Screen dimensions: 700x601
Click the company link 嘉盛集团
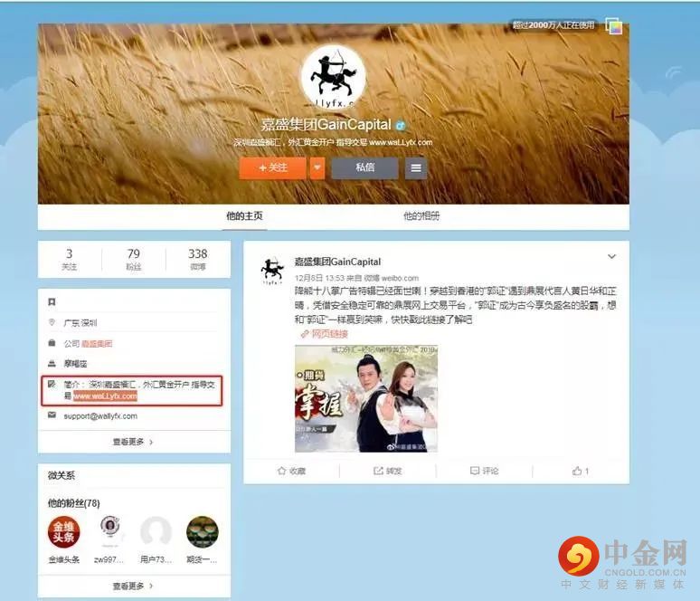[x=97, y=344]
